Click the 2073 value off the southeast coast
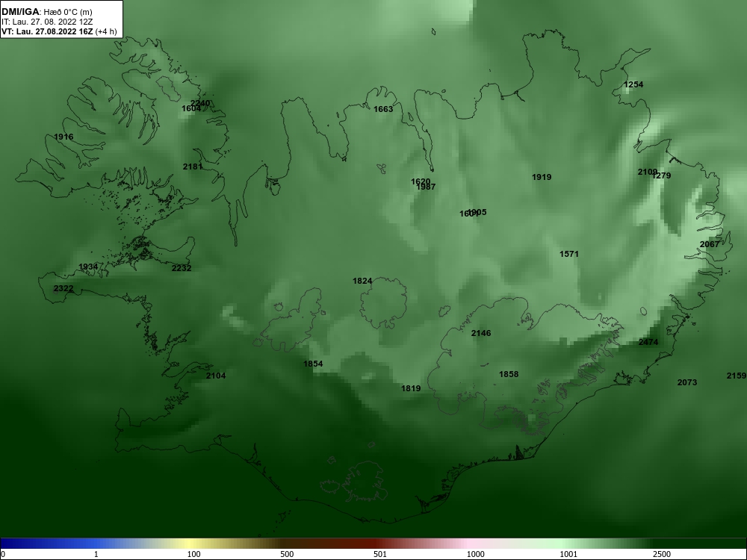Image resolution: width=747 pixels, height=560 pixels. tap(687, 382)
